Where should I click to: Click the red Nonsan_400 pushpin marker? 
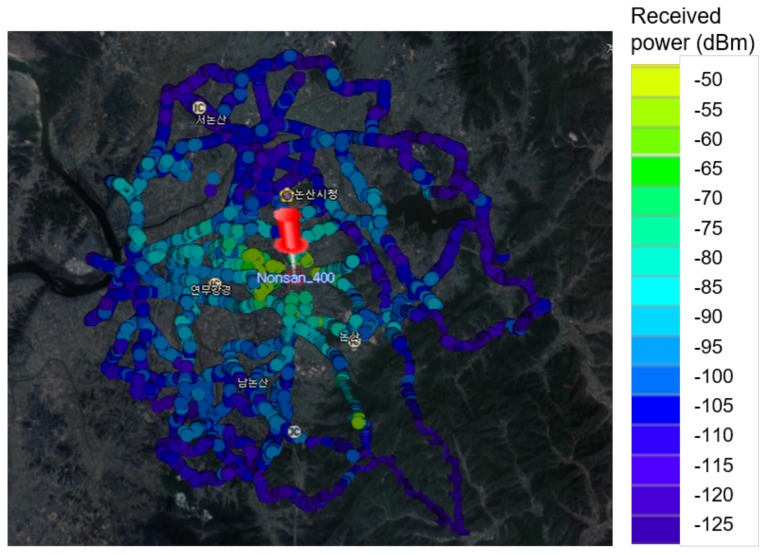click(290, 234)
